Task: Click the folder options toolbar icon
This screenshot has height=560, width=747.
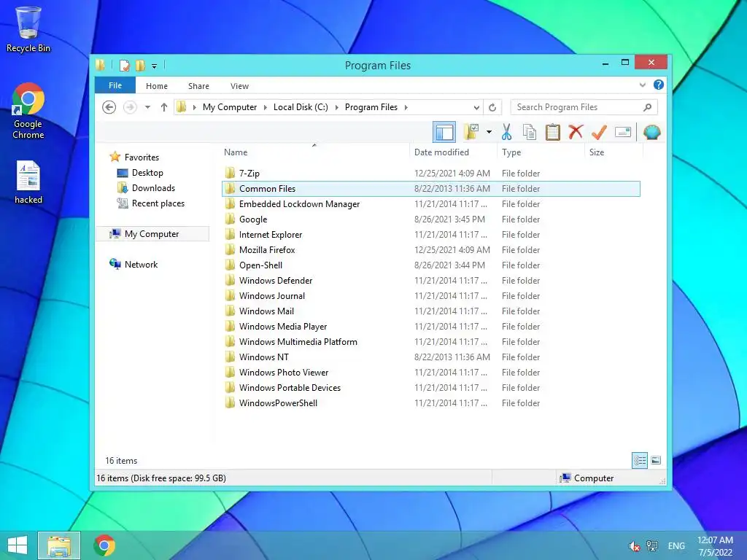Action: pyautogui.click(x=471, y=132)
